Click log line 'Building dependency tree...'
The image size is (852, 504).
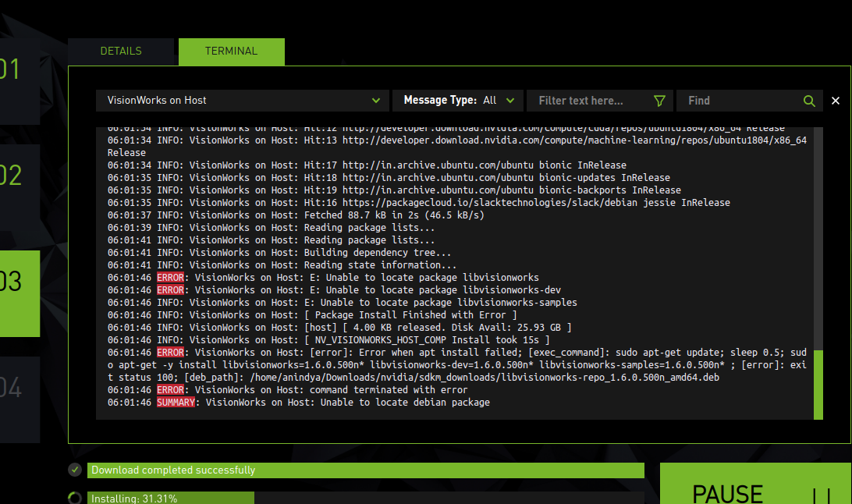click(279, 253)
